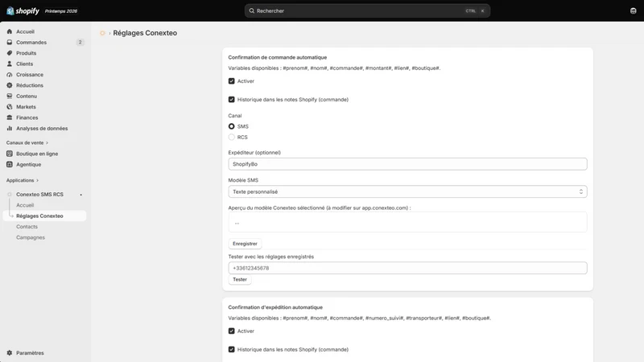
Task: Click the Enregistrer button
Action: click(245, 244)
